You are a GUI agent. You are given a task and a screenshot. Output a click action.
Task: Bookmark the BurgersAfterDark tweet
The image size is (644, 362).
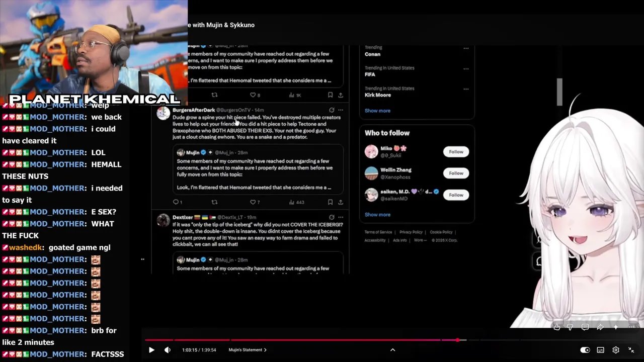tap(330, 202)
